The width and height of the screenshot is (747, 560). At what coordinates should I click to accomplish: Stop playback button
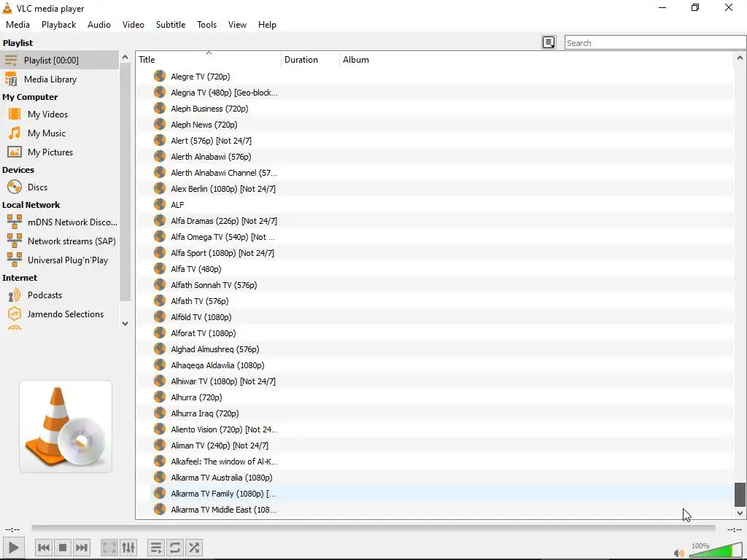(63, 548)
